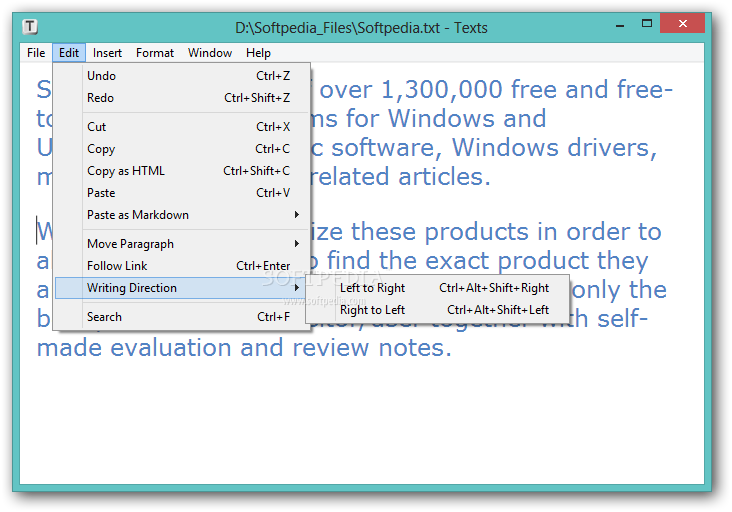Click the words 'over 1,300,000 free and free-'
732x512 pixels.
tap(496, 90)
